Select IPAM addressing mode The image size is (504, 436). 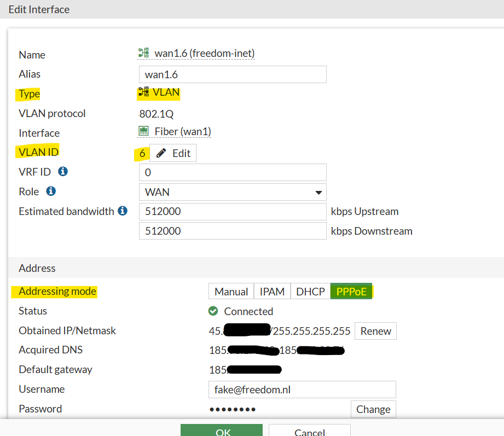[x=272, y=292]
